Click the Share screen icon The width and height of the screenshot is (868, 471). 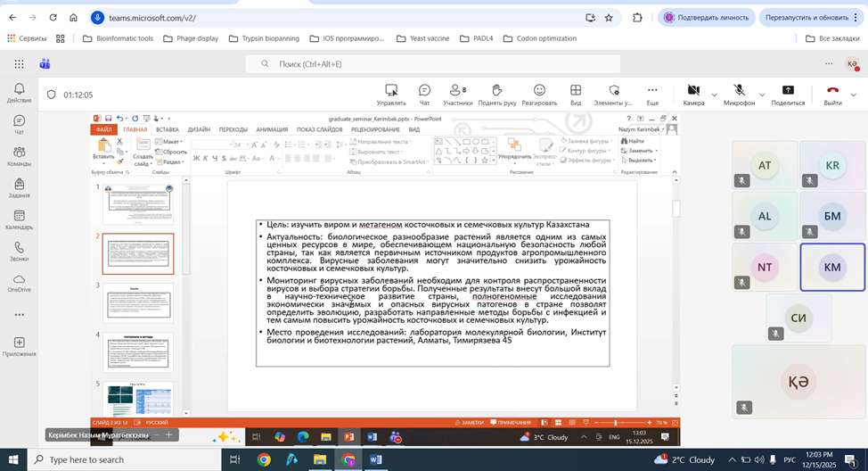pos(788,95)
